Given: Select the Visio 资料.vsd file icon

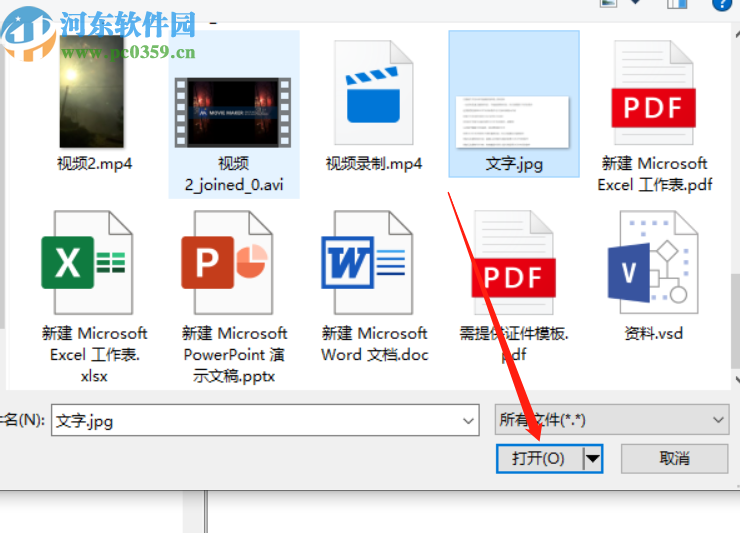Looking at the screenshot, I should pos(653,262).
